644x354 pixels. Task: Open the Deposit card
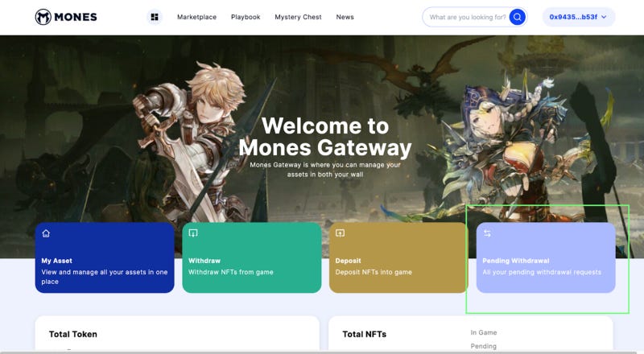click(x=398, y=257)
